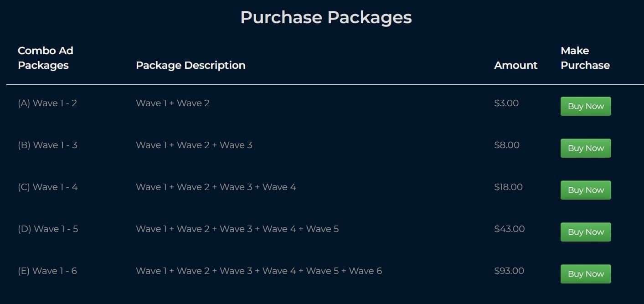The image size is (644, 304).
Task: Click the "Wave 1 + Wave 2 + Wave 3" description
Action: tap(194, 145)
